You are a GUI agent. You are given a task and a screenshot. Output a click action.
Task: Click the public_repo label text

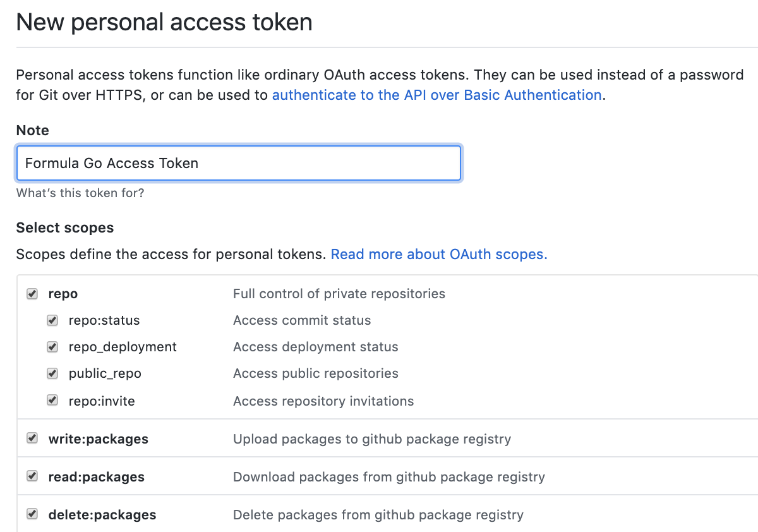coord(105,373)
